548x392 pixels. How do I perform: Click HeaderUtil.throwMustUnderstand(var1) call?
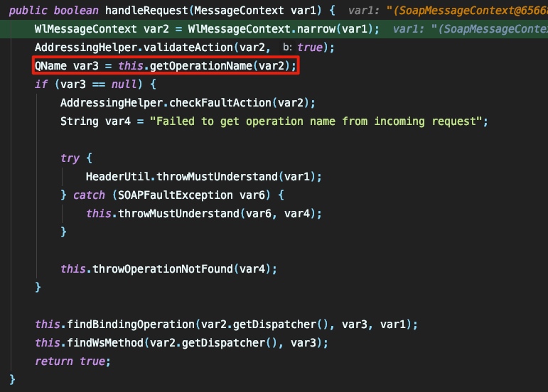coord(204,177)
